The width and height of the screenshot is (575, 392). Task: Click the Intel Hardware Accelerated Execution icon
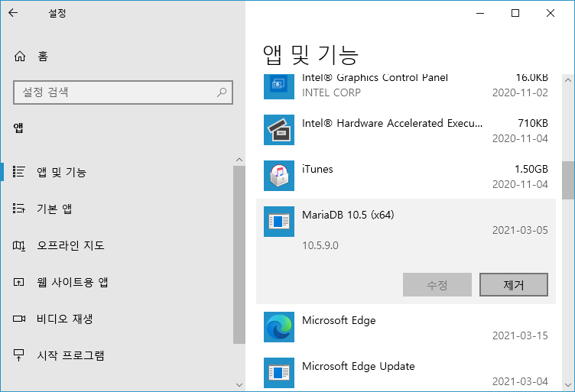click(x=279, y=130)
